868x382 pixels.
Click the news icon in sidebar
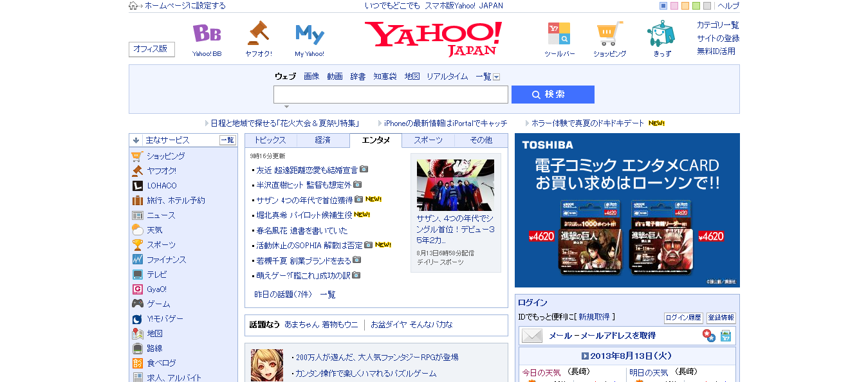click(x=137, y=215)
